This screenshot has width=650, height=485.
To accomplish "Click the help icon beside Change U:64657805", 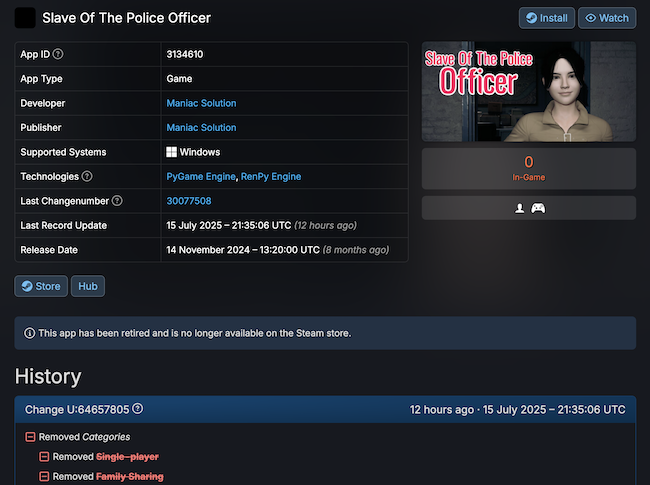I will (138, 409).
